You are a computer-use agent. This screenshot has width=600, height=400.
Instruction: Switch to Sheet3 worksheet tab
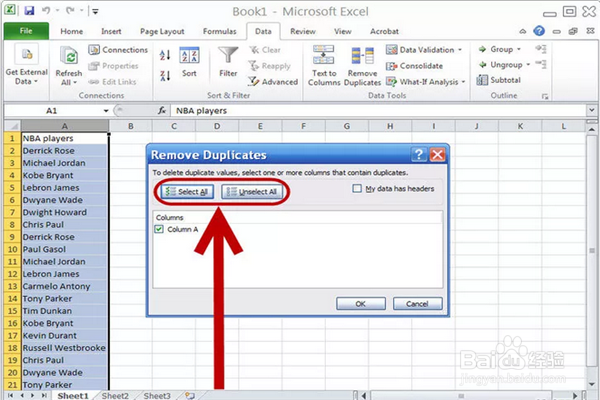coord(157,395)
